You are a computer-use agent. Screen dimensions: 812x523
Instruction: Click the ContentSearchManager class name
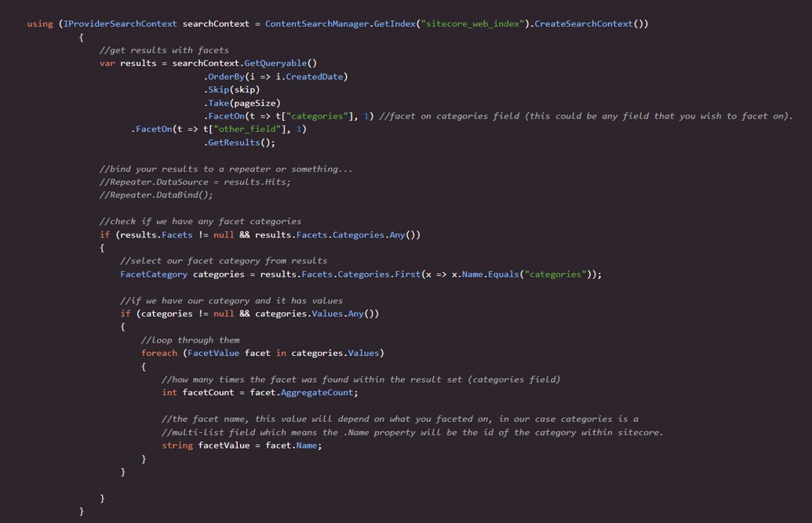tap(317, 24)
